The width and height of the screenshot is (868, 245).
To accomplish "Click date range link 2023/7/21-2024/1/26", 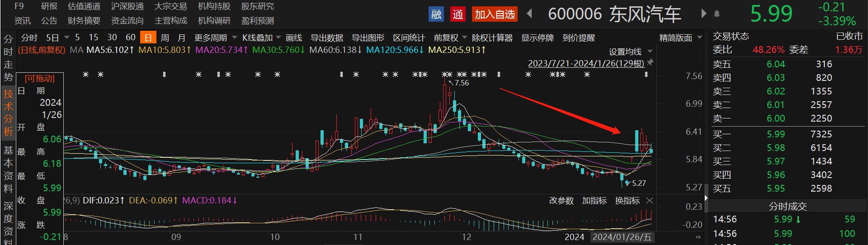I will click(586, 63).
